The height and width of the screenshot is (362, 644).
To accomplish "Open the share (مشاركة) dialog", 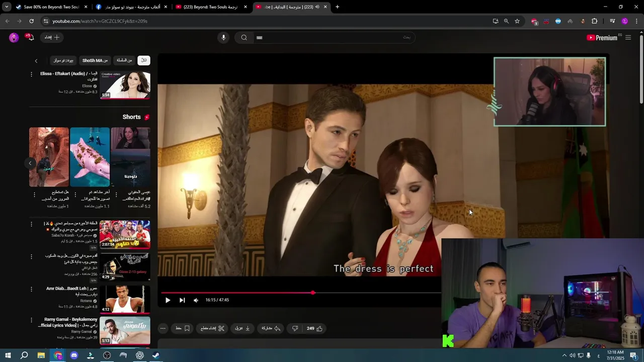I will (271, 328).
